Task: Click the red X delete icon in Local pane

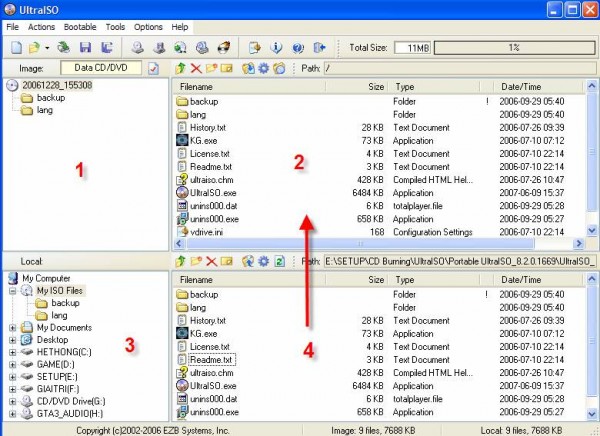Action: pyautogui.click(x=211, y=261)
